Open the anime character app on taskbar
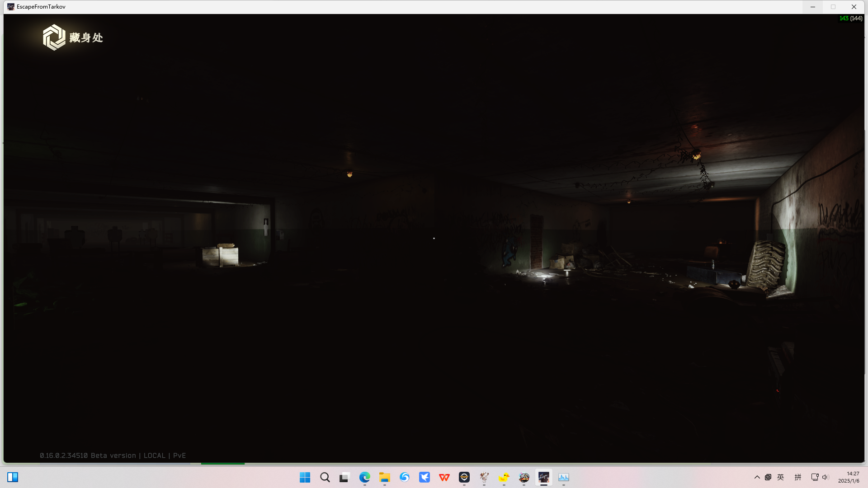 pyautogui.click(x=484, y=477)
